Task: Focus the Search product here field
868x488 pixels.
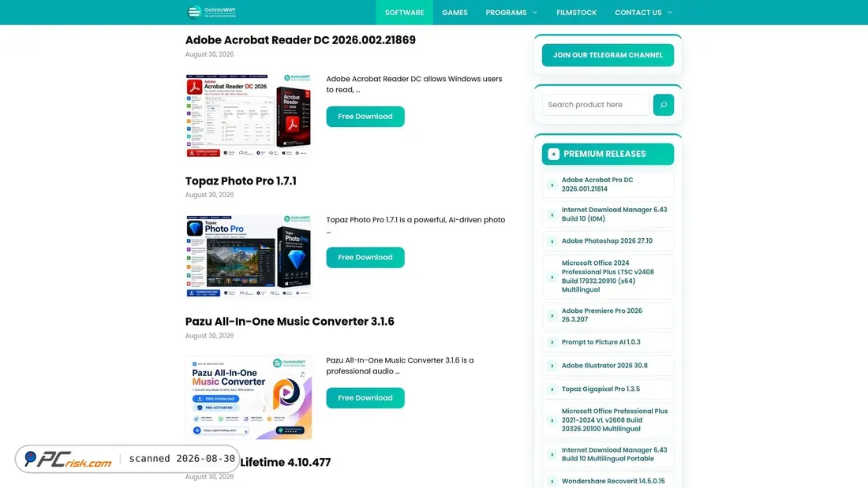Action: (595, 105)
